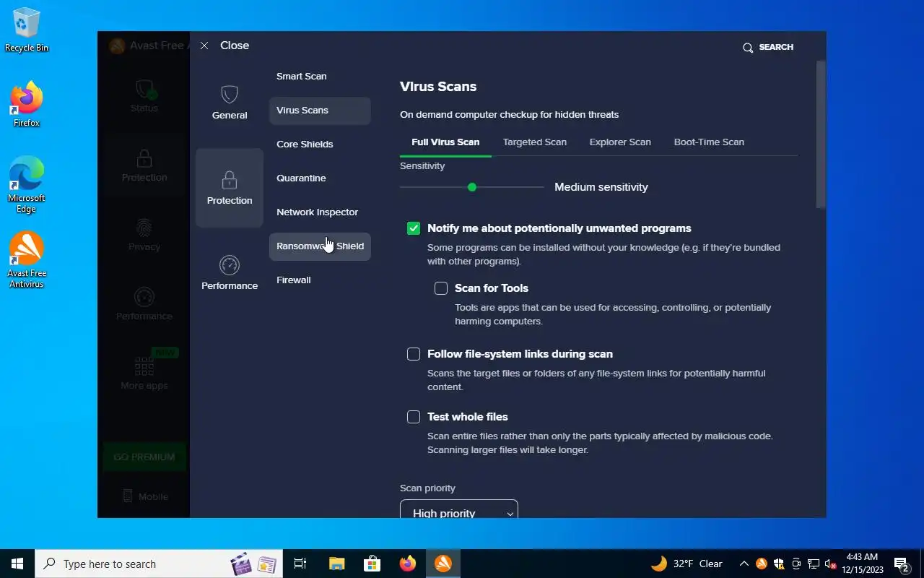Select Network Inspector menu item

coord(320,212)
